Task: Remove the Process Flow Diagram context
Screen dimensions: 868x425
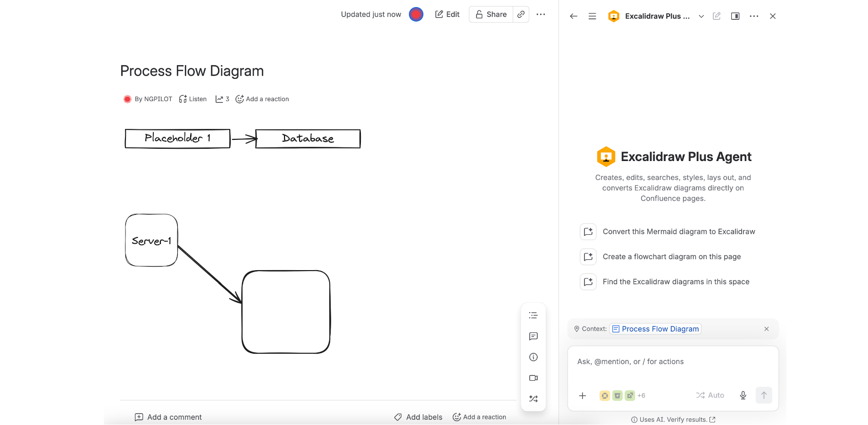Action: click(x=767, y=329)
